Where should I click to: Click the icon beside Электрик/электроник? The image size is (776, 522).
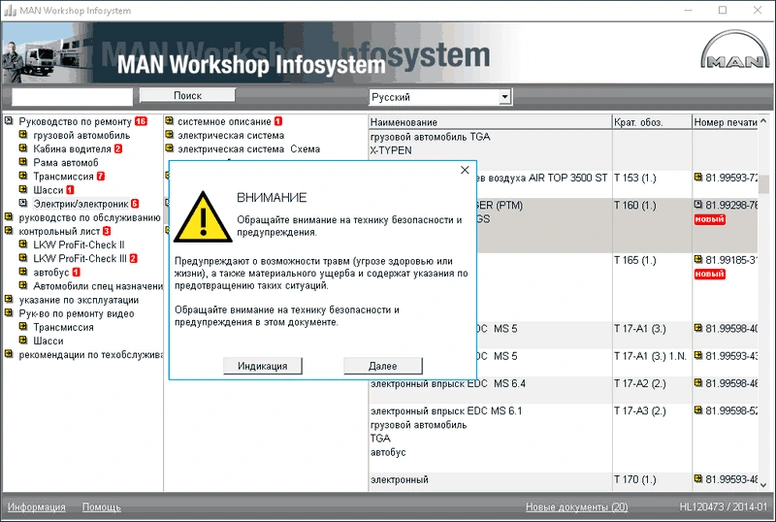(23, 203)
